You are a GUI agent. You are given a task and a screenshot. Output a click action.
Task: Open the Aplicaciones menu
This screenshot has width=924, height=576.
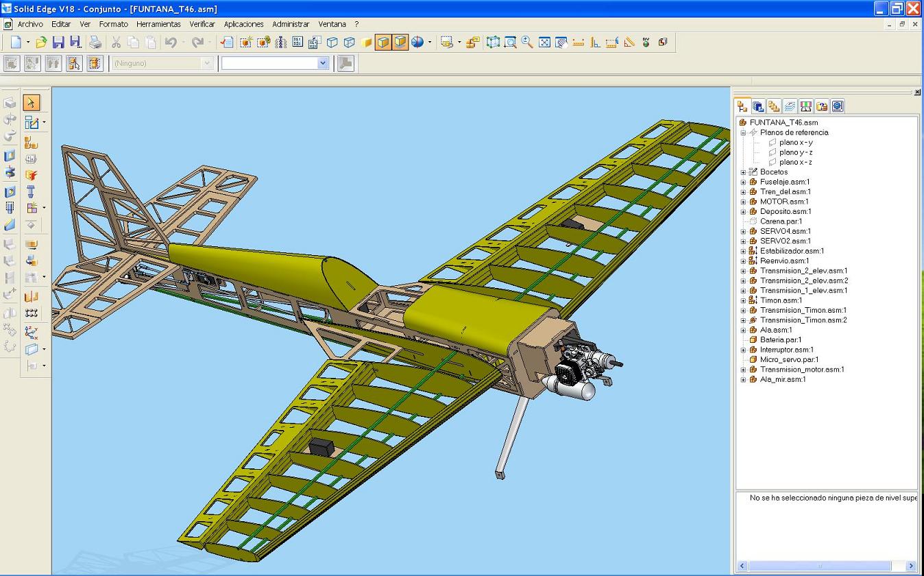(x=243, y=24)
